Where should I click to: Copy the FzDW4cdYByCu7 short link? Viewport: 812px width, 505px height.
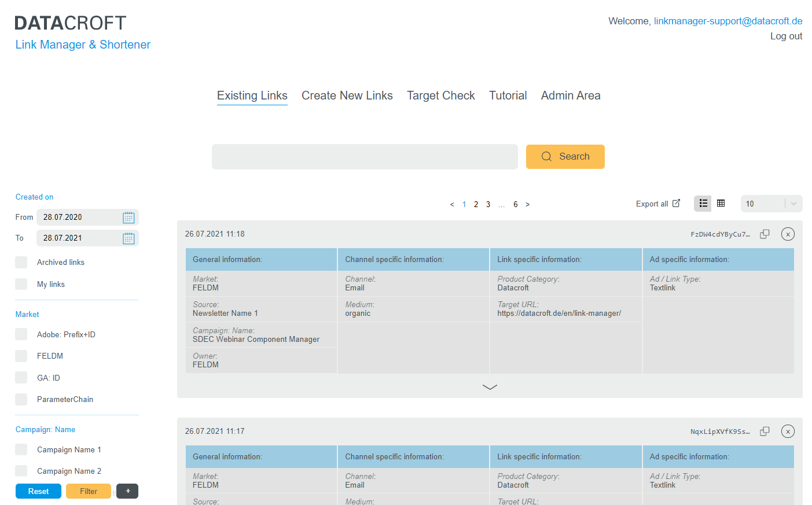[765, 234]
